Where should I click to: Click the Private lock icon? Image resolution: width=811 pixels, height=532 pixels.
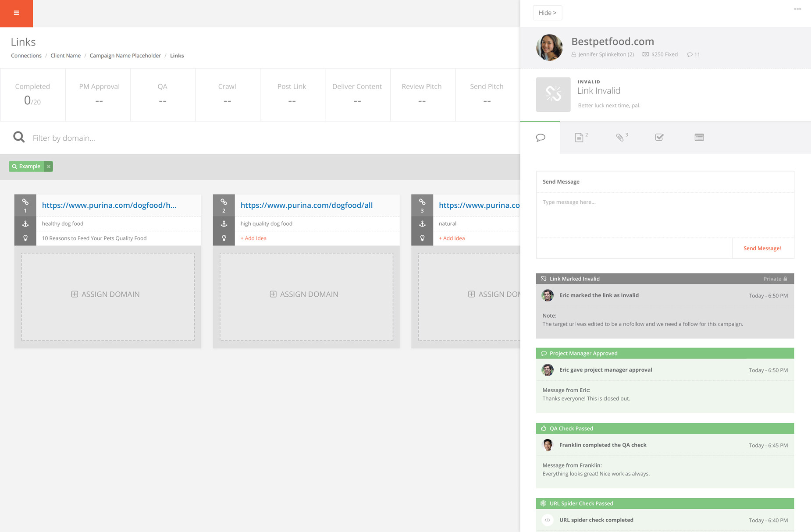tap(785, 279)
